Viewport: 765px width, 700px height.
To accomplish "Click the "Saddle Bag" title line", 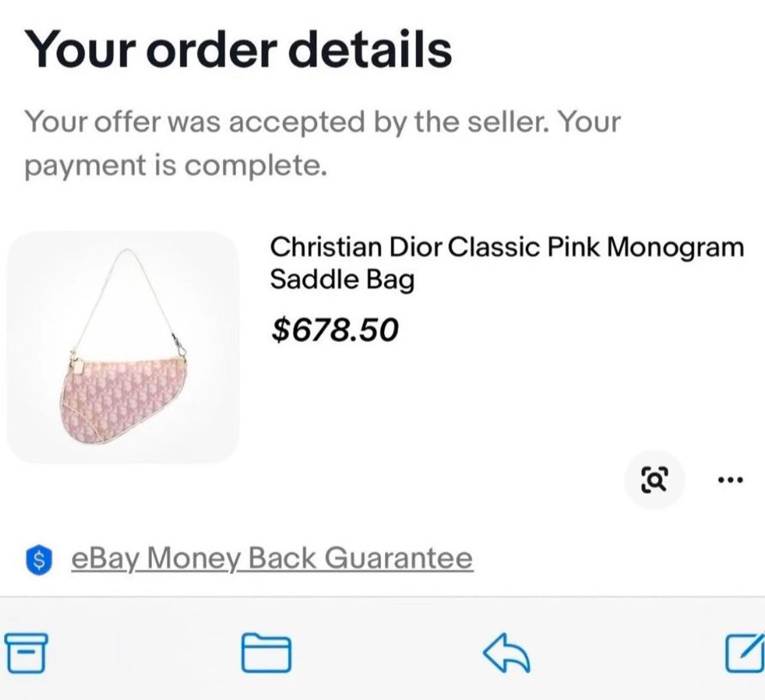I will (342, 279).
